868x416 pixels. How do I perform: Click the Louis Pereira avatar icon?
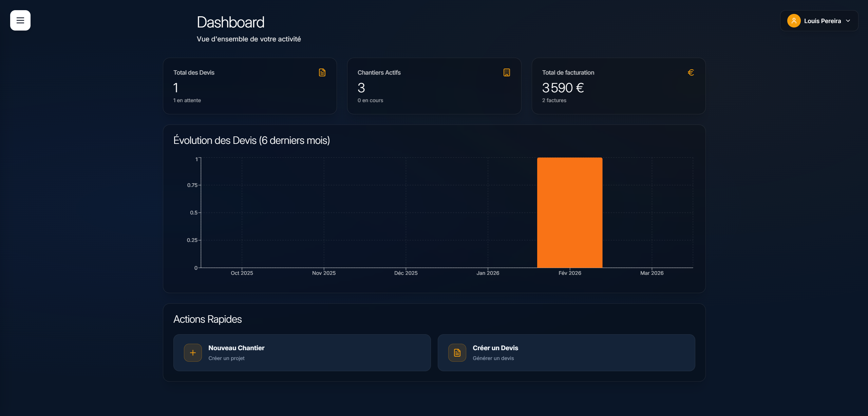(794, 20)
